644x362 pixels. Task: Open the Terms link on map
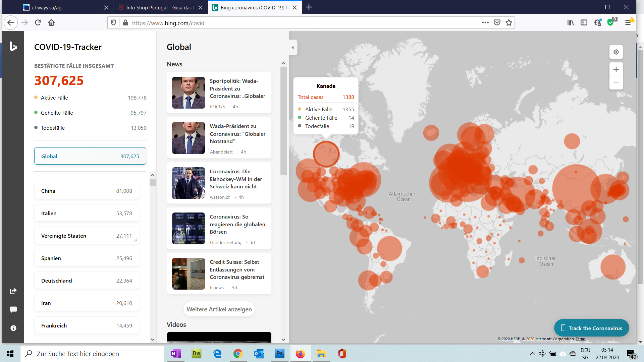[x=580, y=339]
